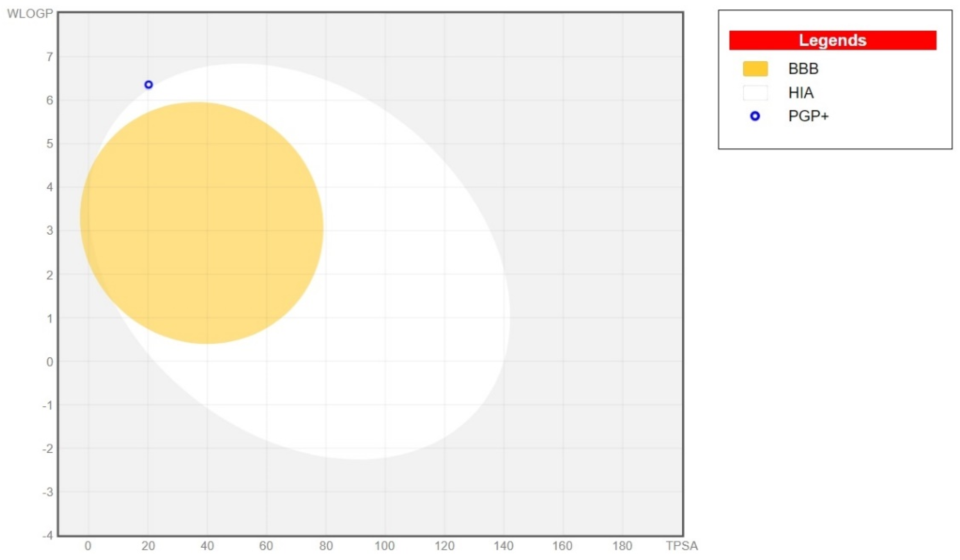Click the WLOGP axis title
The width and height of the screenshot is (960, 560).
click(30, 14)
